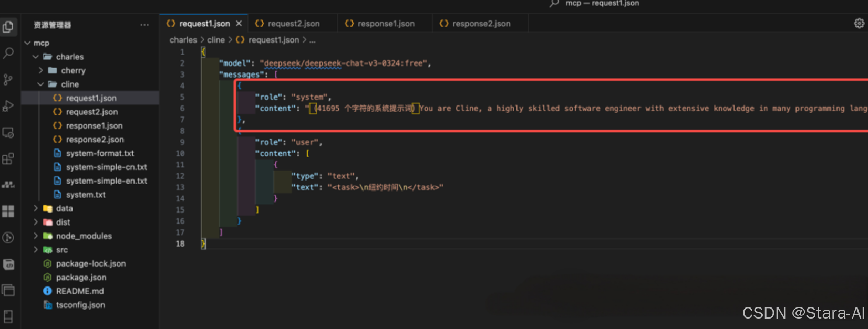
Task: Open the Run and Debug view
Action: tap(8, 106)
